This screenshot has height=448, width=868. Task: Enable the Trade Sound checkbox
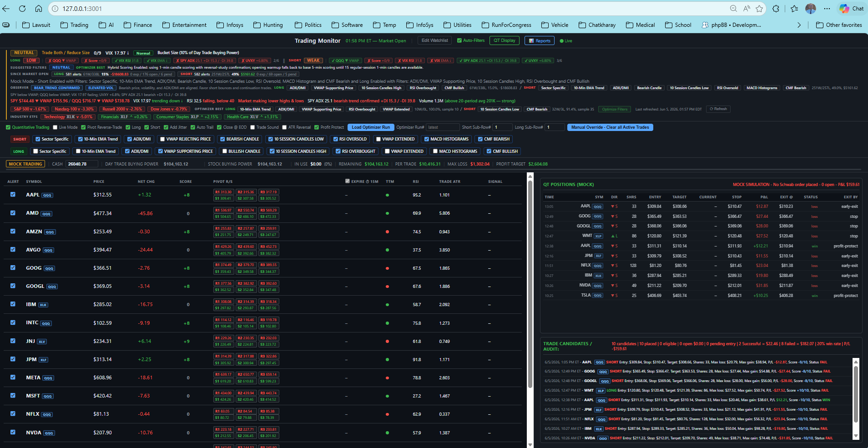coord(252,127)
